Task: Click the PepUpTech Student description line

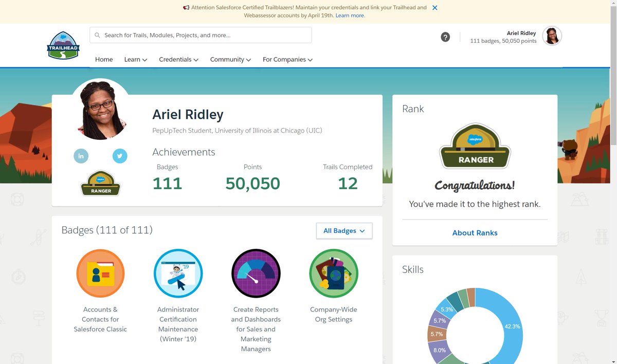Action: coord(238,131)
